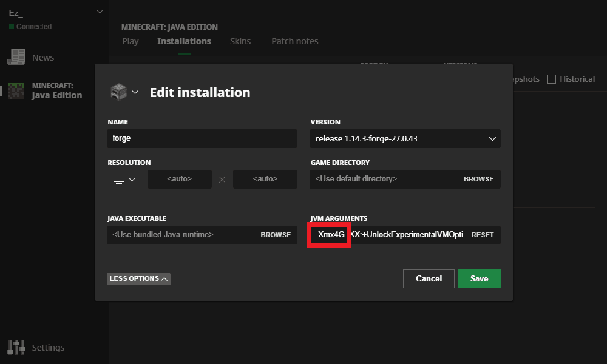Click the Ez_ account name
The image size is (607, 364).
(16, 13)
